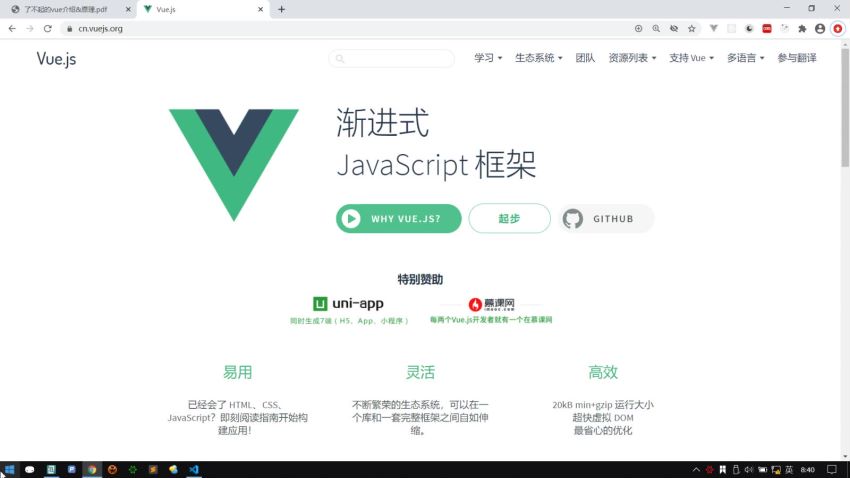The image size is (850, 478).
Task: Click the dark mode moon extension icon
Action: click(x=749, y=29)
